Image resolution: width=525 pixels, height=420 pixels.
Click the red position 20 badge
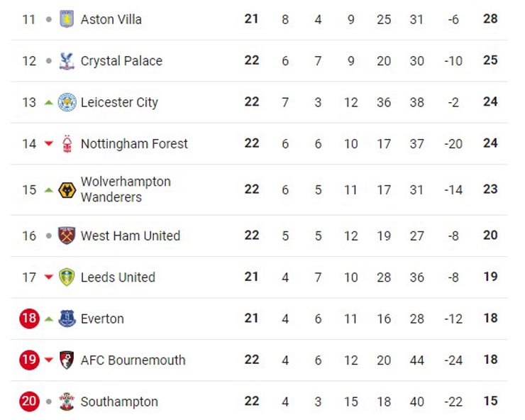[x=29, y=402]
